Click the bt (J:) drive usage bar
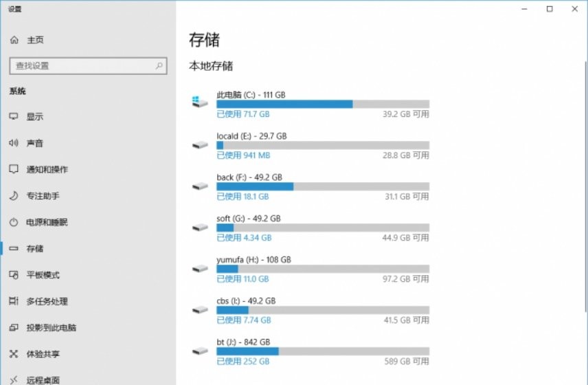The width and height of the screenshot is (588, 385). pyautogui.click(x=323, y=351)
